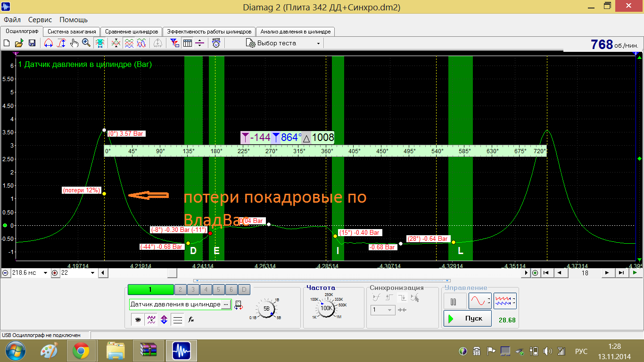Click the blue-red vertical arrows invert icon
This screenshot has width=644, height=362.
(164, 319)
